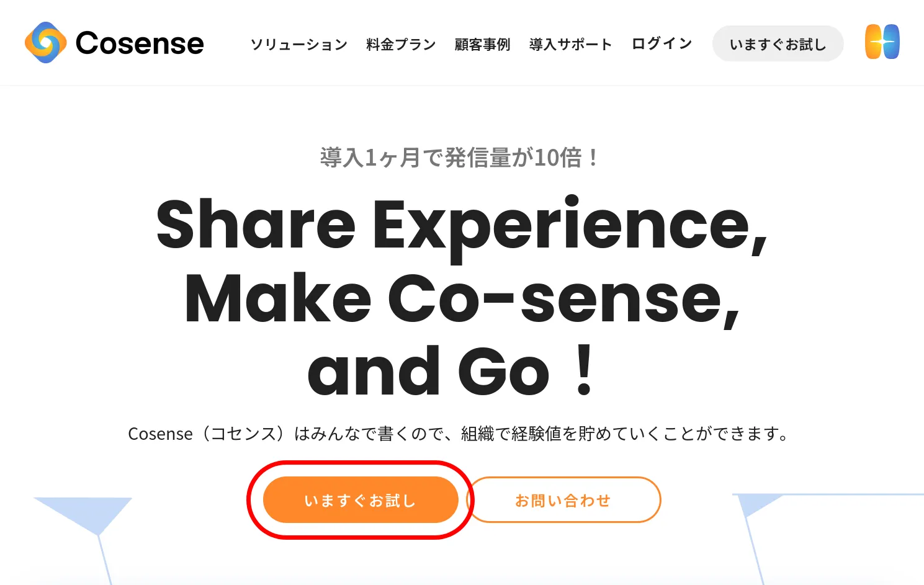Open the ソリューション menu item

coord(298,45)
